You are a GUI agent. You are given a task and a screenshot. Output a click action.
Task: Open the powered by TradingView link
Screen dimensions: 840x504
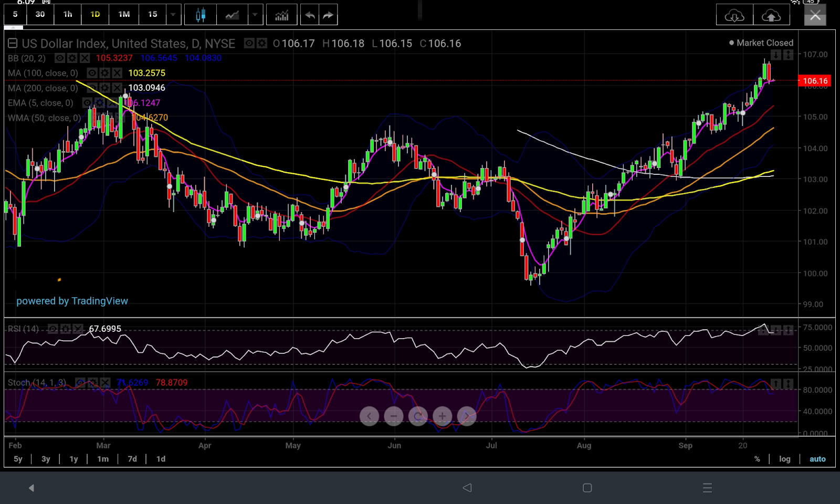(x=72, y=301)
